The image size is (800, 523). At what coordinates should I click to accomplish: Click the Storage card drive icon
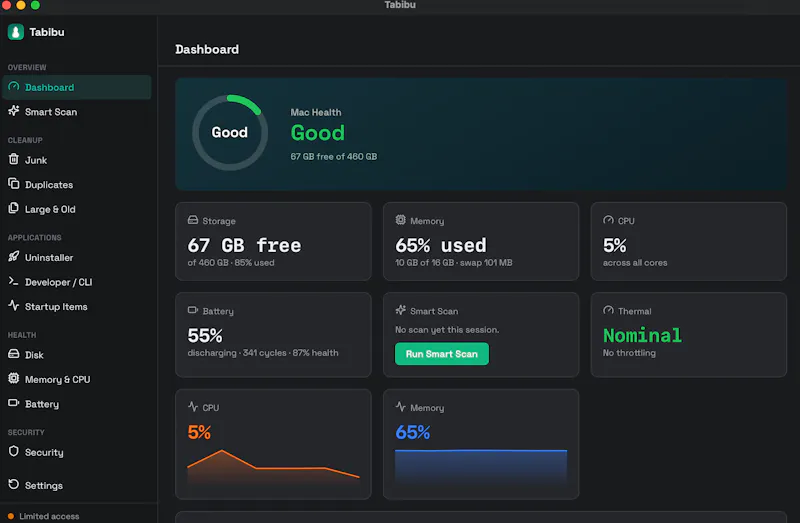193,220
